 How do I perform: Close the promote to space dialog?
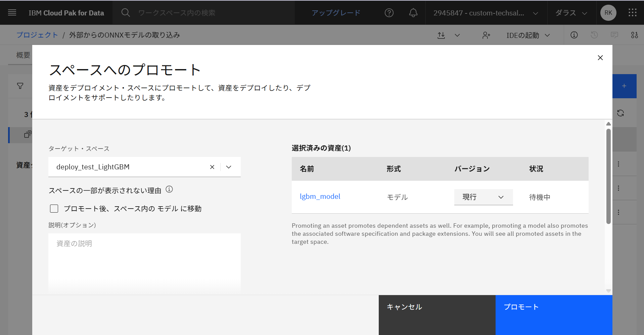coord(600,58)
